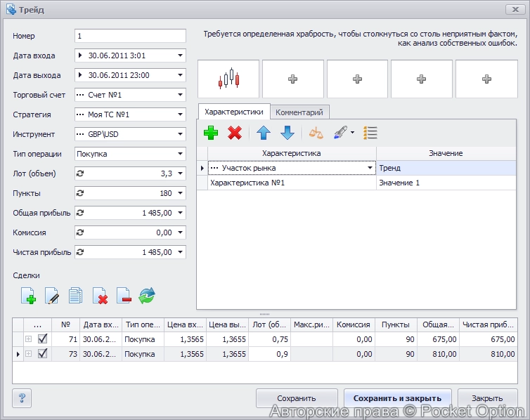Click the numbered list icon in the characteristics toolbar
The image size is (530, 420).
click(x=370, y=132)
